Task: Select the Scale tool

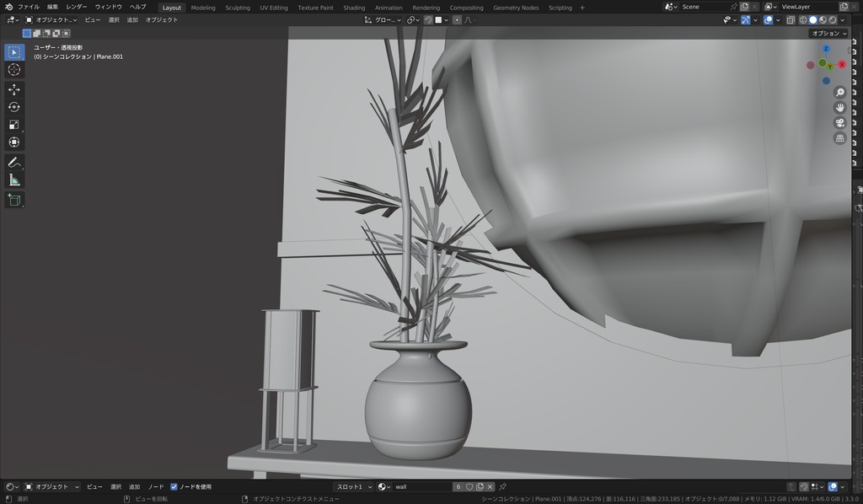Action: 14,125
